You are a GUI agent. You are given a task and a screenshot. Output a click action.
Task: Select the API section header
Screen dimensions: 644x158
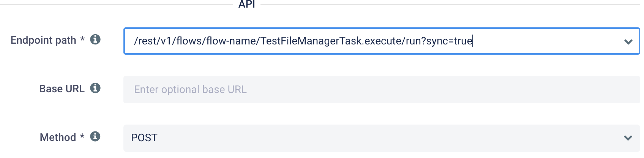point(247,4)
